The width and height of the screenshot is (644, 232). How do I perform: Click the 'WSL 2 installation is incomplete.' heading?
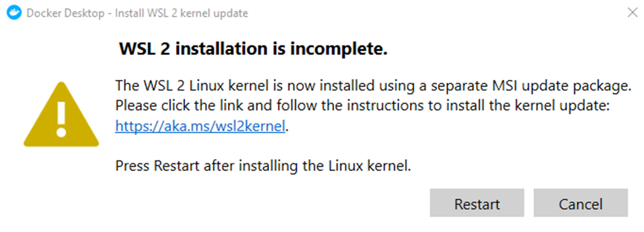click(253, 49)
